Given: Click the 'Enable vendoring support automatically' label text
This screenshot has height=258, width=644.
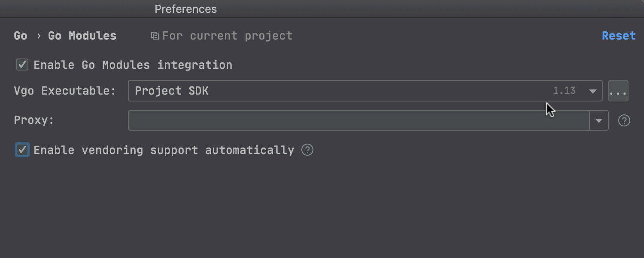Looking at the screenshot, I should point(164,150).
